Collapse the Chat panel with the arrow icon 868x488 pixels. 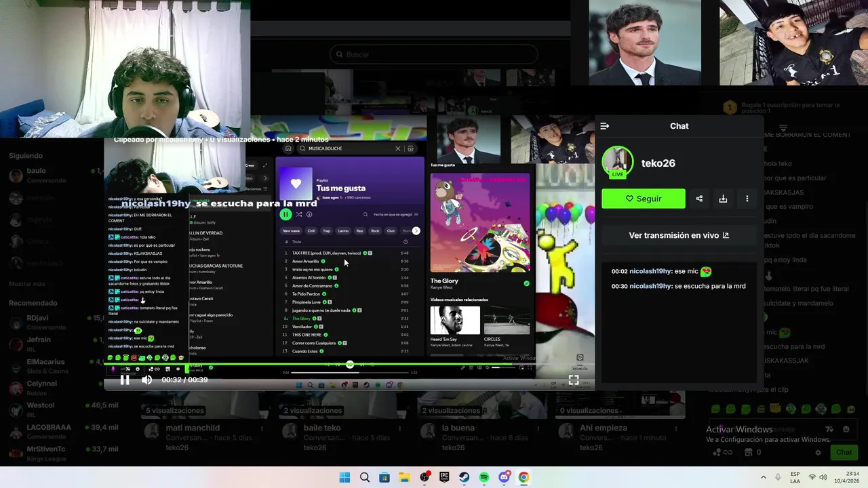pos(605,126)
